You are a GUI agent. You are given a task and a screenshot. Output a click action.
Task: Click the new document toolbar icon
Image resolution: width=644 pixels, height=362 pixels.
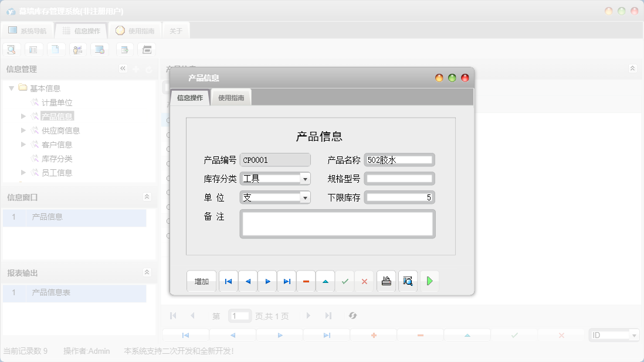(x=56, y=49)
